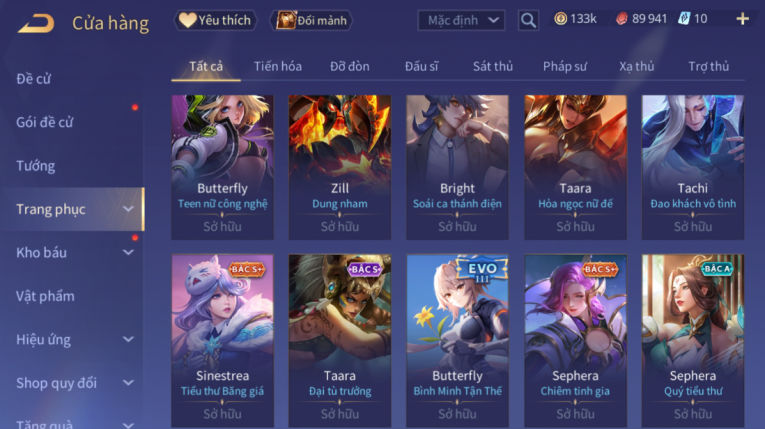This screenshot has width=765, height=429.
Task: Click the heart Yêu thích button
Action: click(215, 20)
